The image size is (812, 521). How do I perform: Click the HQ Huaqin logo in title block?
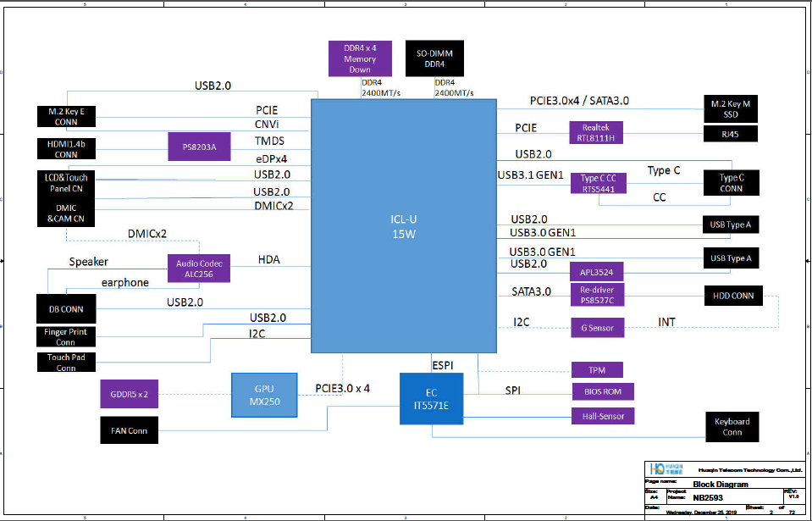click(x=666, y=469)
